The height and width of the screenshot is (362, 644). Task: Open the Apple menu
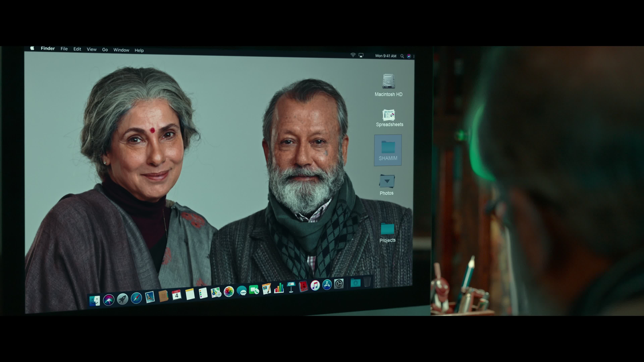32,48
